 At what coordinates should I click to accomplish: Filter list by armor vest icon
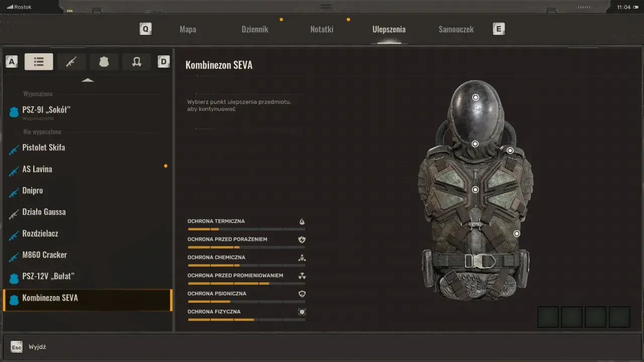click(104, 62)
